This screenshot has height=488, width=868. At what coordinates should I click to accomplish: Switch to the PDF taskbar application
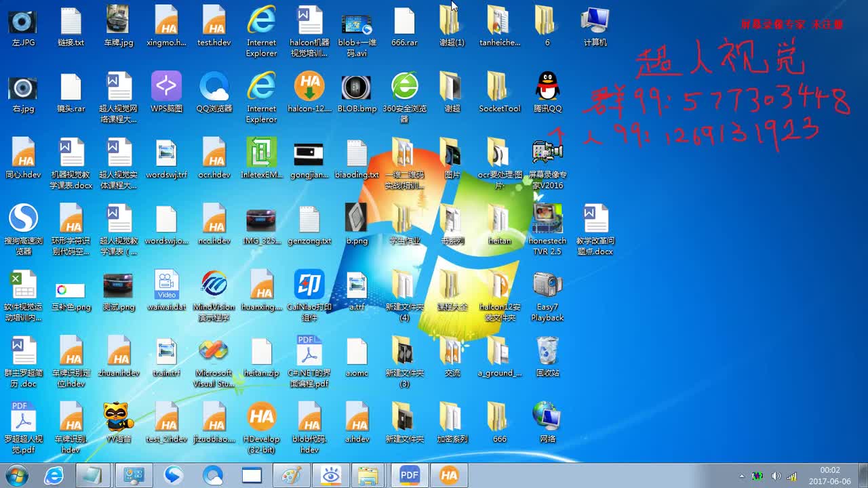(409, 476)
